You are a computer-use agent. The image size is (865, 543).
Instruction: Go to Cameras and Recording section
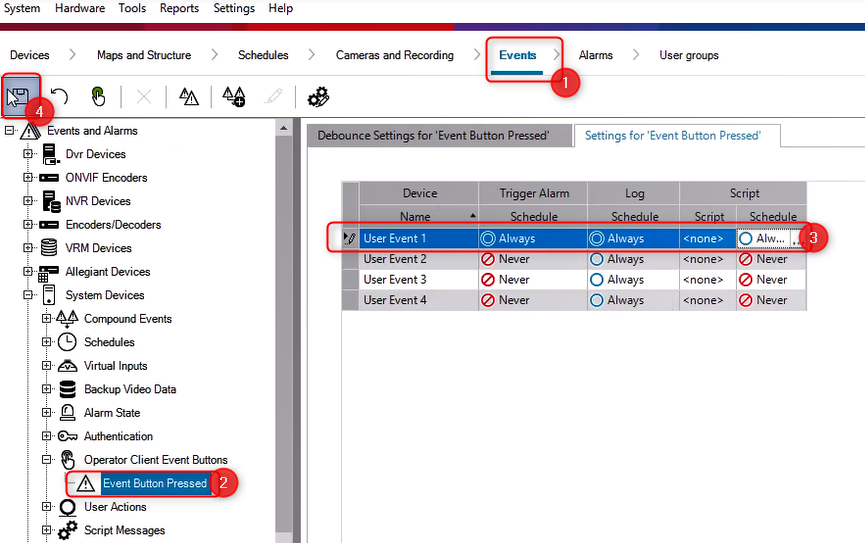tap(394, 55)
